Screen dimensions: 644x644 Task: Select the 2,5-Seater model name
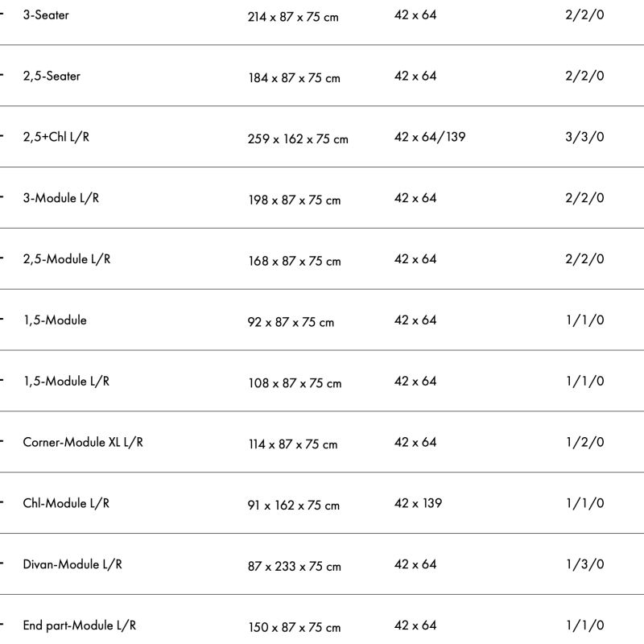52,76
